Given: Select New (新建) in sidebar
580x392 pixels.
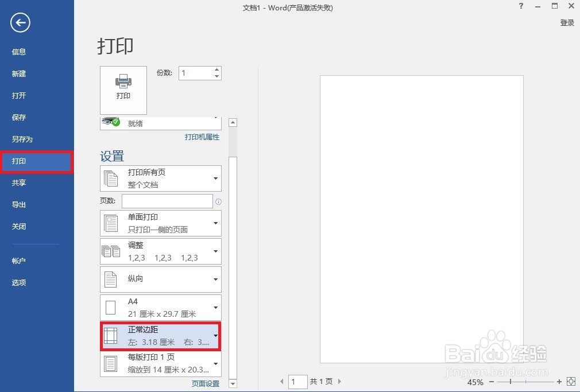Looking at the screenshot, I should 19,73.
